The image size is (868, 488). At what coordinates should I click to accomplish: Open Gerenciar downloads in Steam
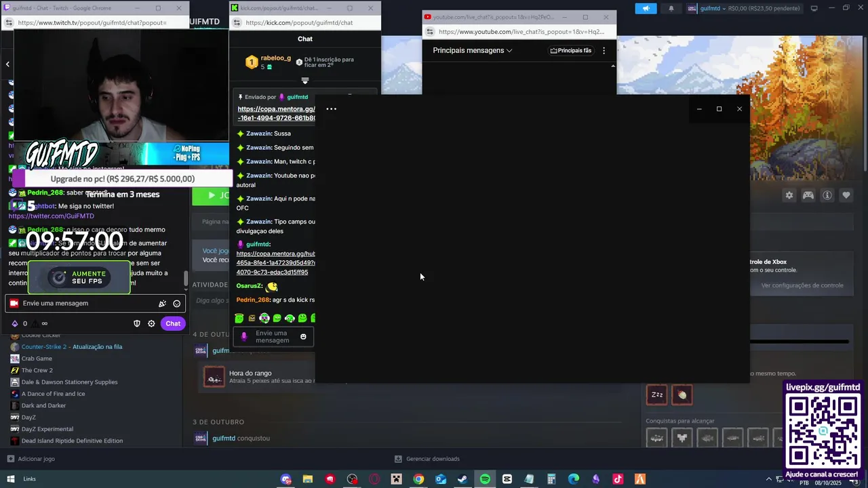[x=427, y=459]
